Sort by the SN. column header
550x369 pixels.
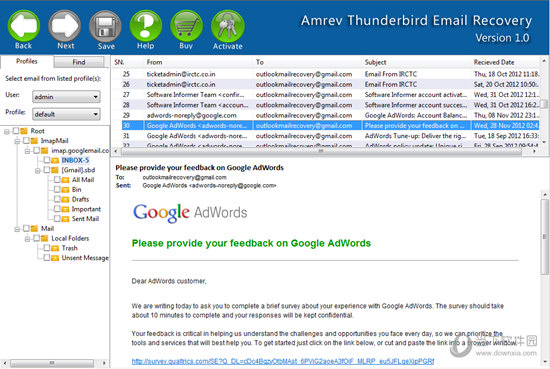point(127,62)
